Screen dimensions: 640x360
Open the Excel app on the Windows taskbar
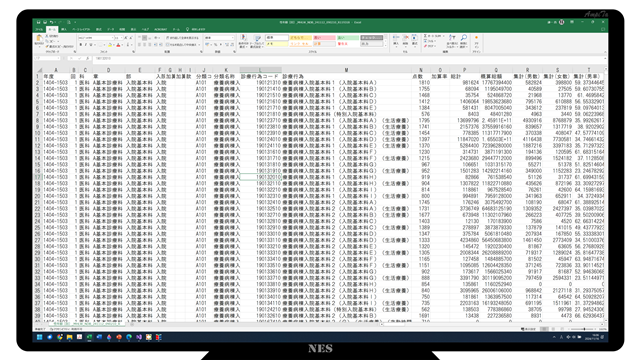(89, 337)
